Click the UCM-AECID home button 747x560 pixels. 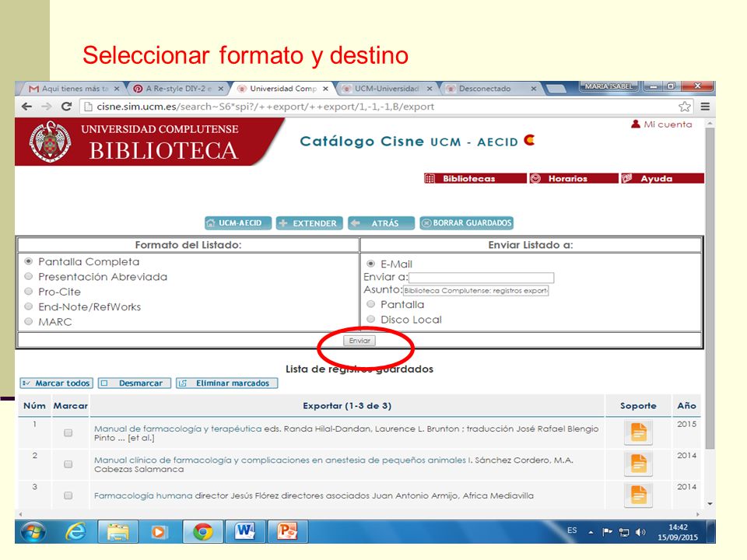point(238,223)
